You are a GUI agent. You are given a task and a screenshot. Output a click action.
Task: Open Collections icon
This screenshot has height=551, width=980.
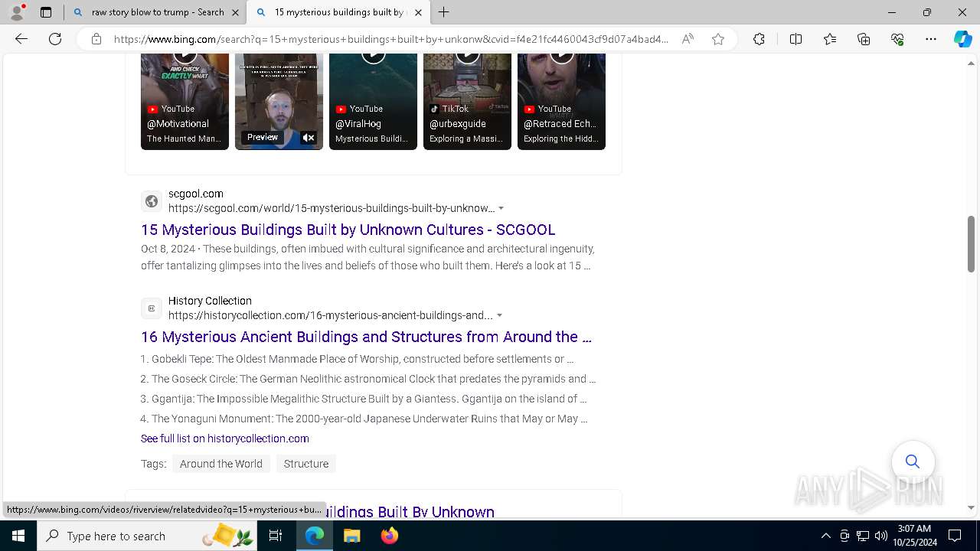tap(864, 39)
